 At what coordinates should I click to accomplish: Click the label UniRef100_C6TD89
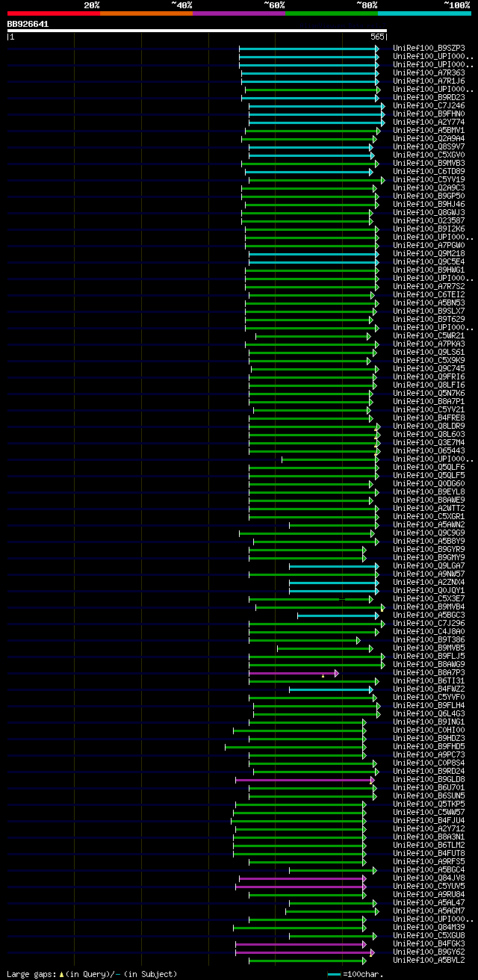click(429, 172)
